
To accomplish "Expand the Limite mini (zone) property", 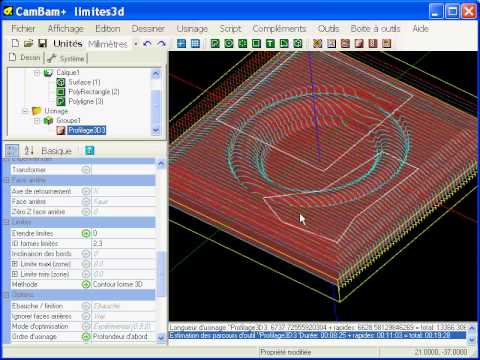I will (15, 274).
